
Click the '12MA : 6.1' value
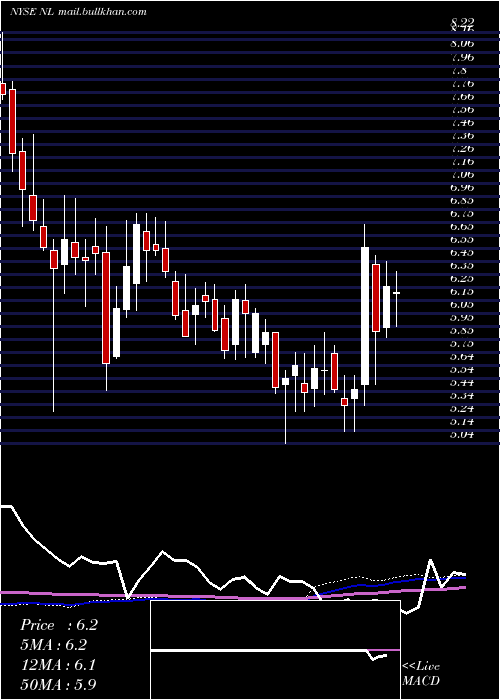(x=58, y=665)
